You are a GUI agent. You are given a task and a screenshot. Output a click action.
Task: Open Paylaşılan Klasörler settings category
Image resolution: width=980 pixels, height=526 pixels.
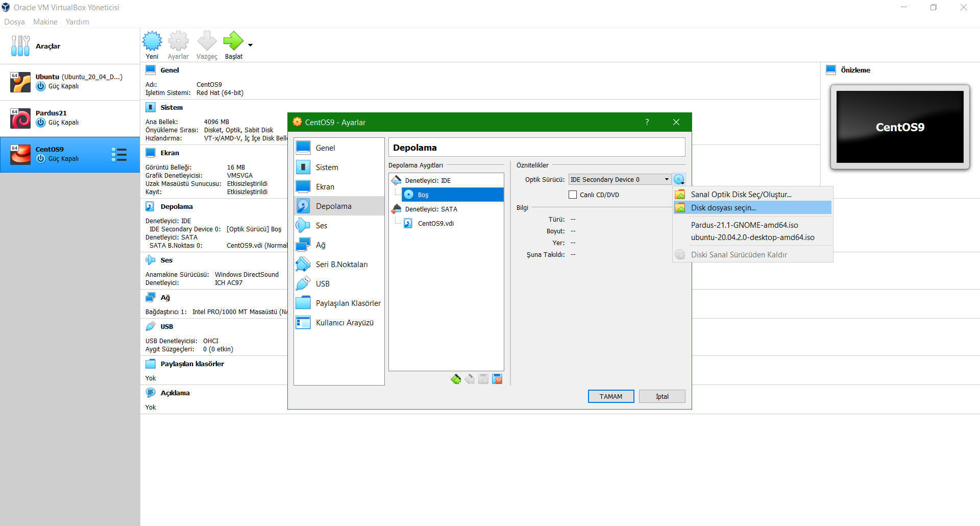pyautogui.click(x=339, y=303)
